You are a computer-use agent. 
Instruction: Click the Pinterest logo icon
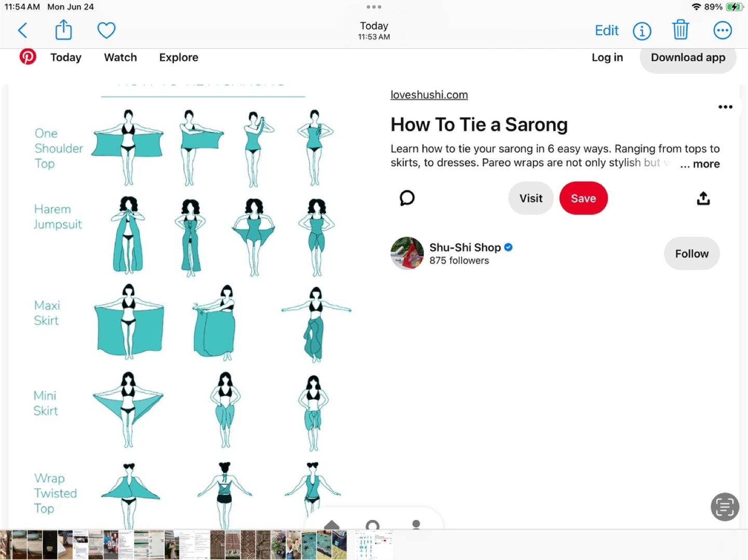(28, 57)
